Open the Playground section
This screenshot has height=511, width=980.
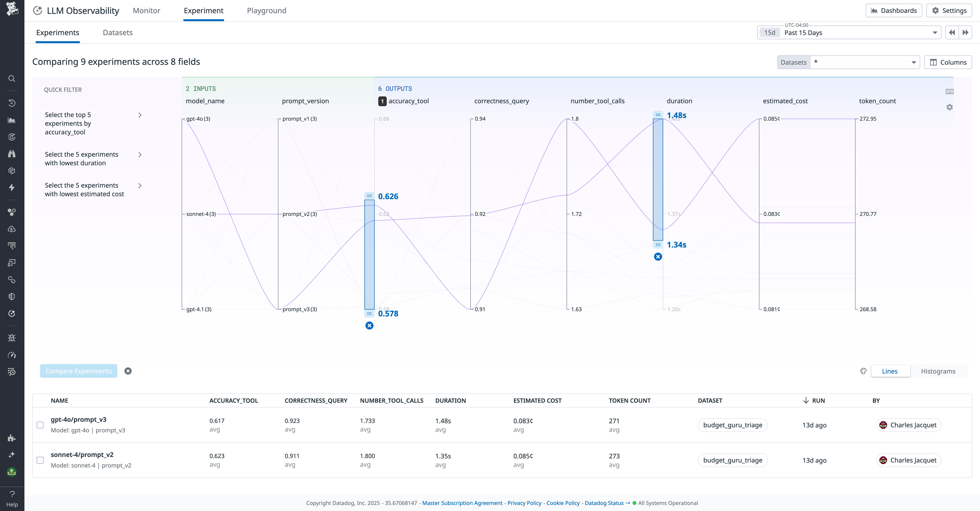pos(266,10)
